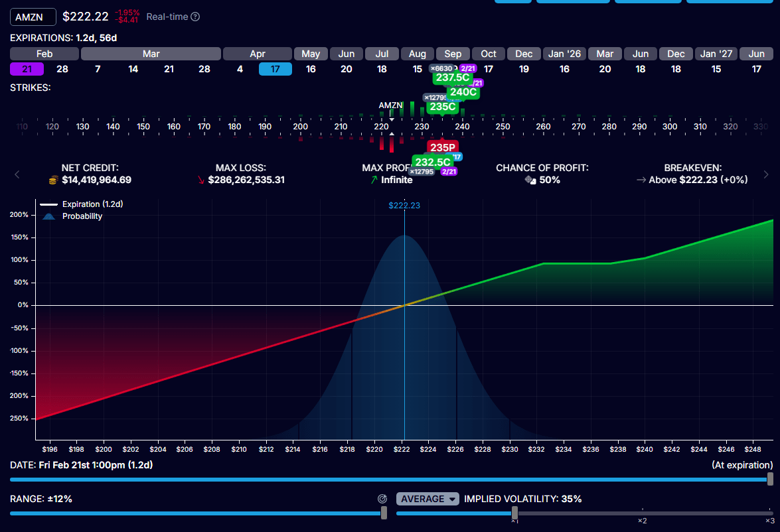Image resolution: width=780 pixels, height=532 pixels.
Task: Expand the Mar expiration month header
Action: 151,53
